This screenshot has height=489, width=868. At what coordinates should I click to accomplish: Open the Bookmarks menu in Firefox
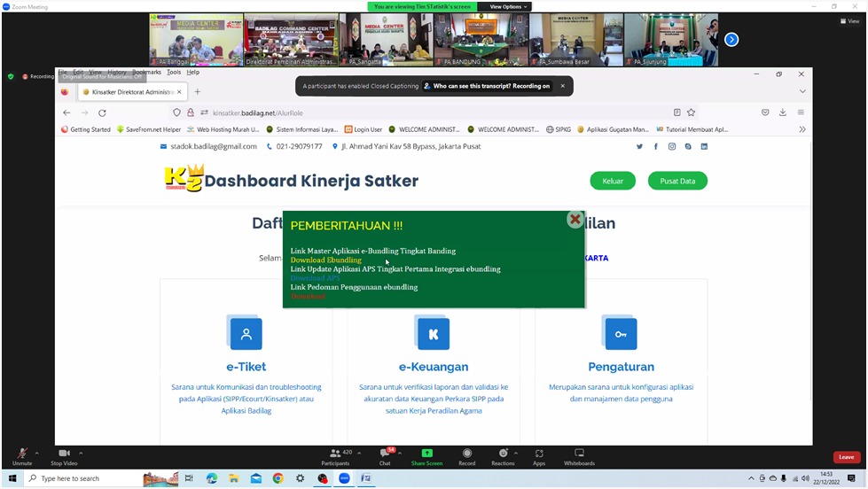[x=146, y=72]
